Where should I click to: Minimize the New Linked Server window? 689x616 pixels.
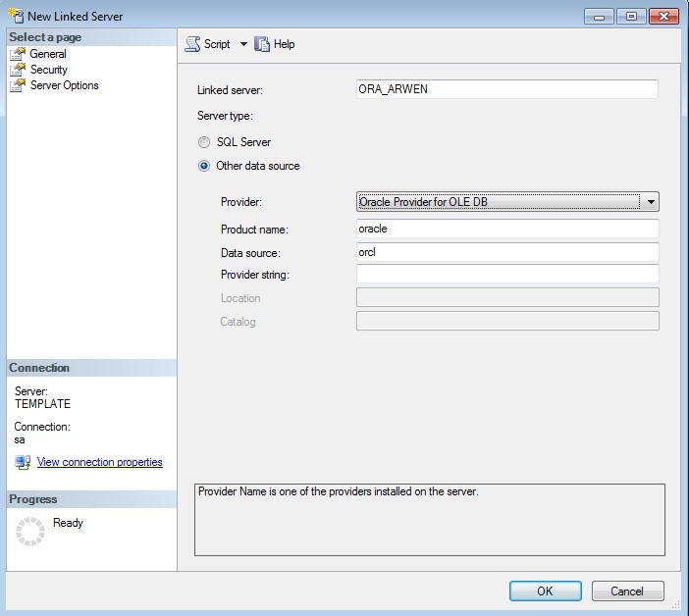599,17
